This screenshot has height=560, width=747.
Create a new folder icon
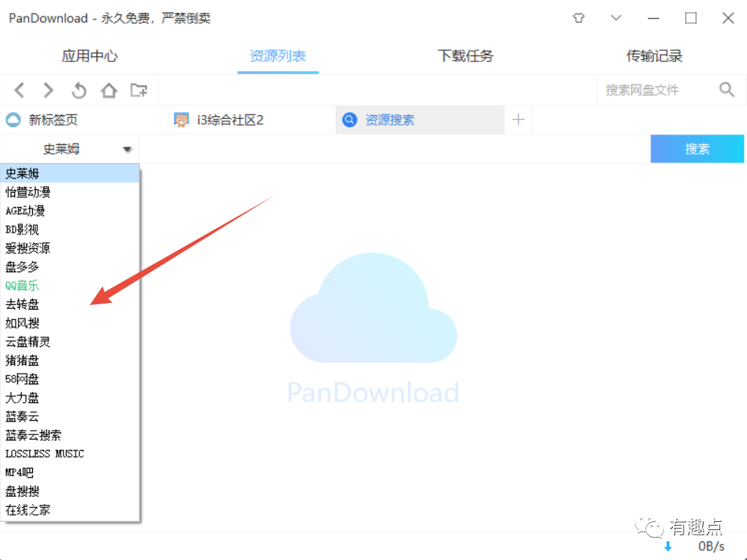138,90
